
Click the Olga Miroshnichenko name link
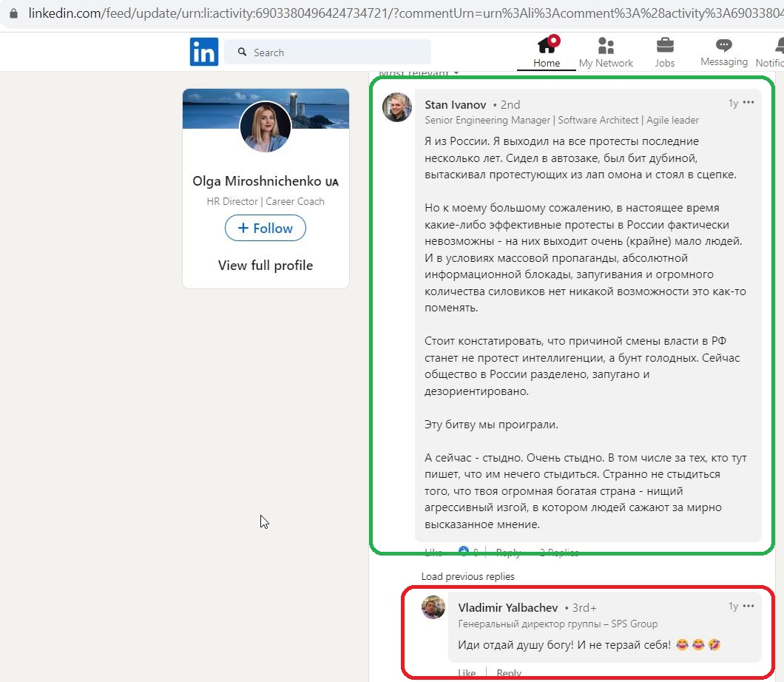tap(266, 181)
